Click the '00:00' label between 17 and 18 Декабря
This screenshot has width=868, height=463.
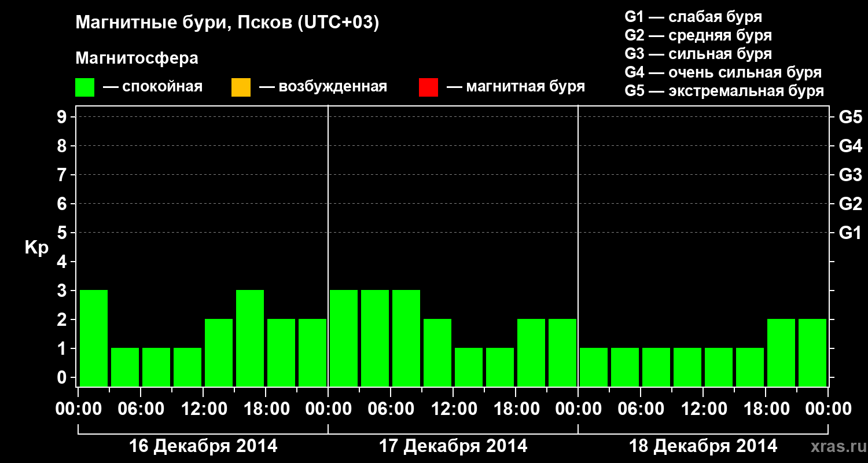tap(578, 409)
